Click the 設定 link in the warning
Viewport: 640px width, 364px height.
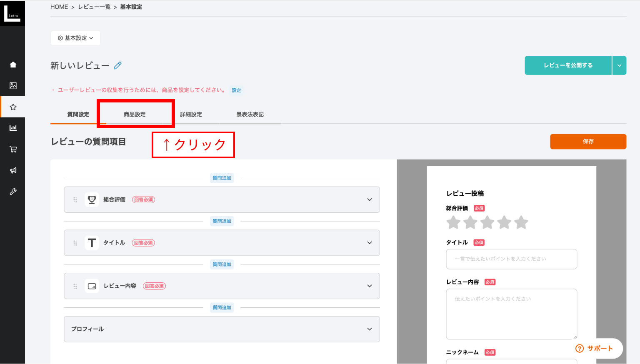tap(236, 90)
